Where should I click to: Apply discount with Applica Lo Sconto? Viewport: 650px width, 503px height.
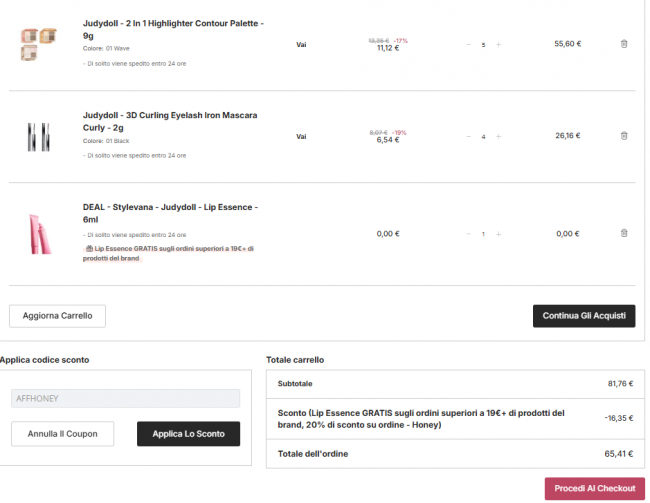(x=188, y=434)
